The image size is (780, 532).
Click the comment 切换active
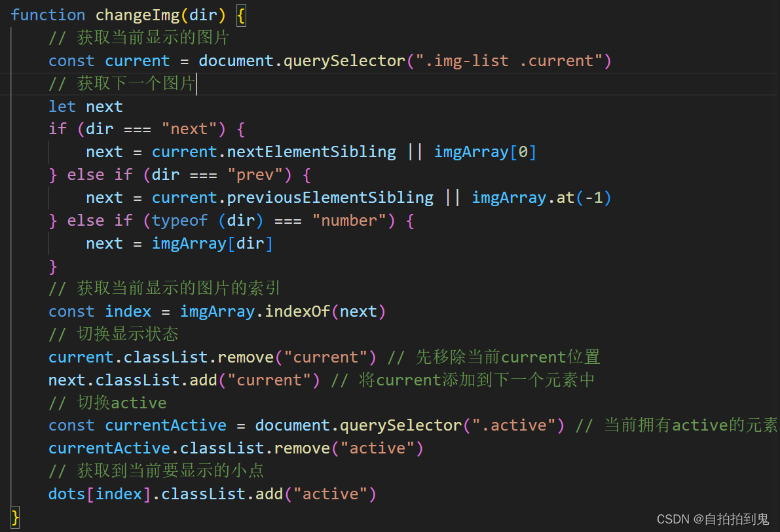point(108,402)
